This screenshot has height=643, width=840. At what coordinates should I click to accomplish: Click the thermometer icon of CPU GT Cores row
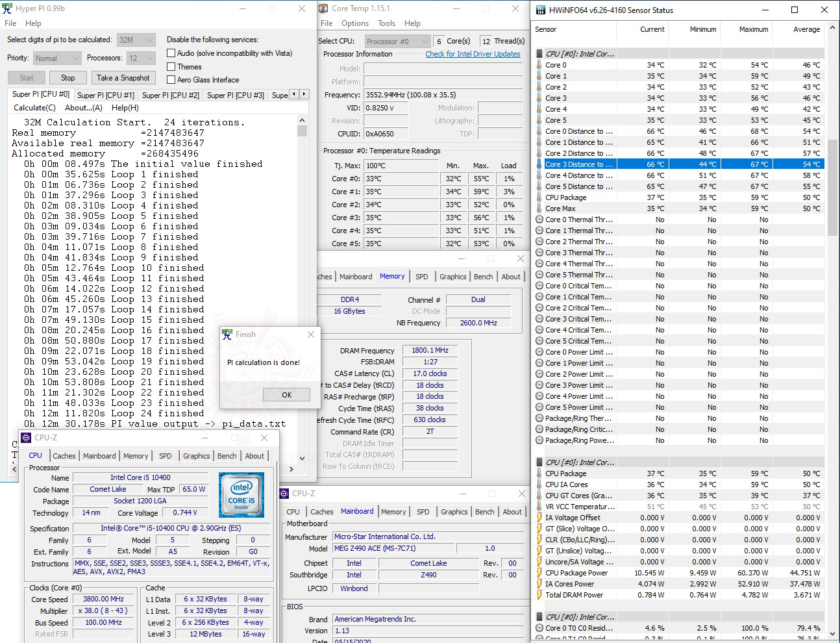(x=539, y=496)
